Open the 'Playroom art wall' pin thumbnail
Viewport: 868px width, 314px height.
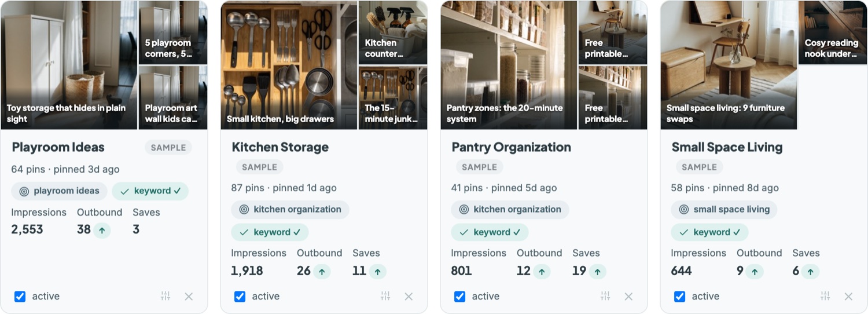pos(173,97)
